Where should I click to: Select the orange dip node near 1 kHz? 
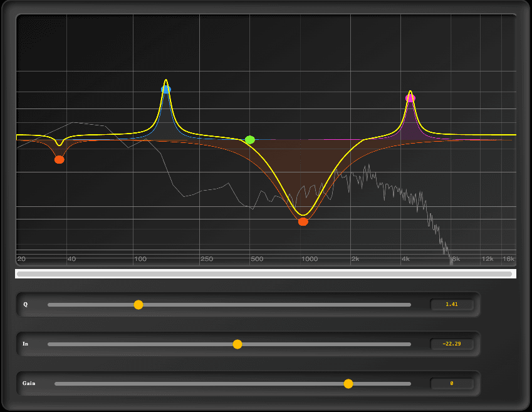pyautogui.click(x=303, y=221)
